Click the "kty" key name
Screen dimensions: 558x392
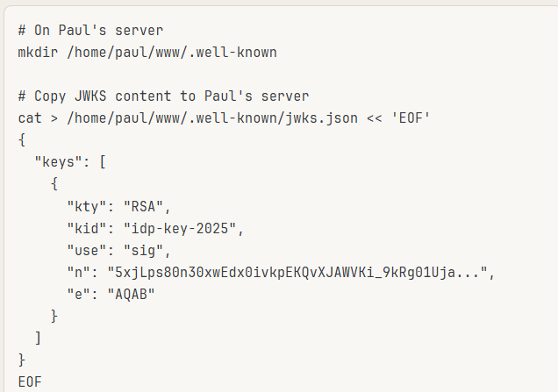87,205
